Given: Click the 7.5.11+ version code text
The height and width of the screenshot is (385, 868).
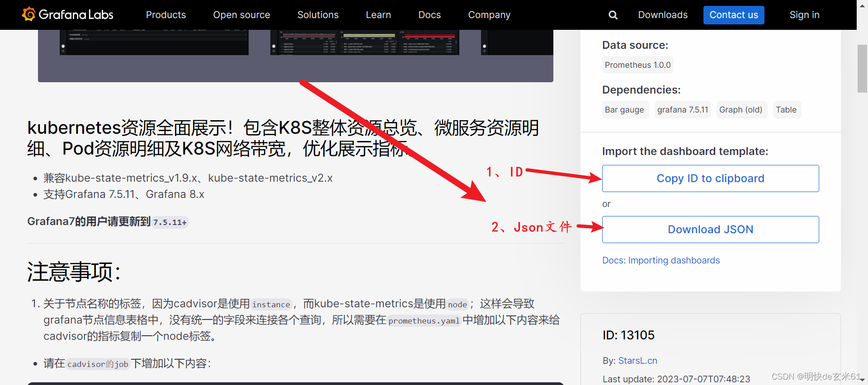Looking at the screenshot, I should [x=170, y=222].
